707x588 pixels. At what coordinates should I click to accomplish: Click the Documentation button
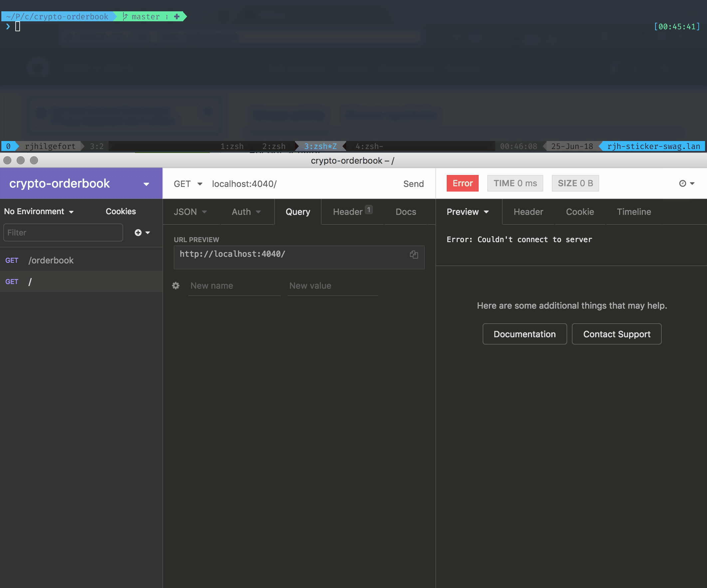click(x=524, y=334)
